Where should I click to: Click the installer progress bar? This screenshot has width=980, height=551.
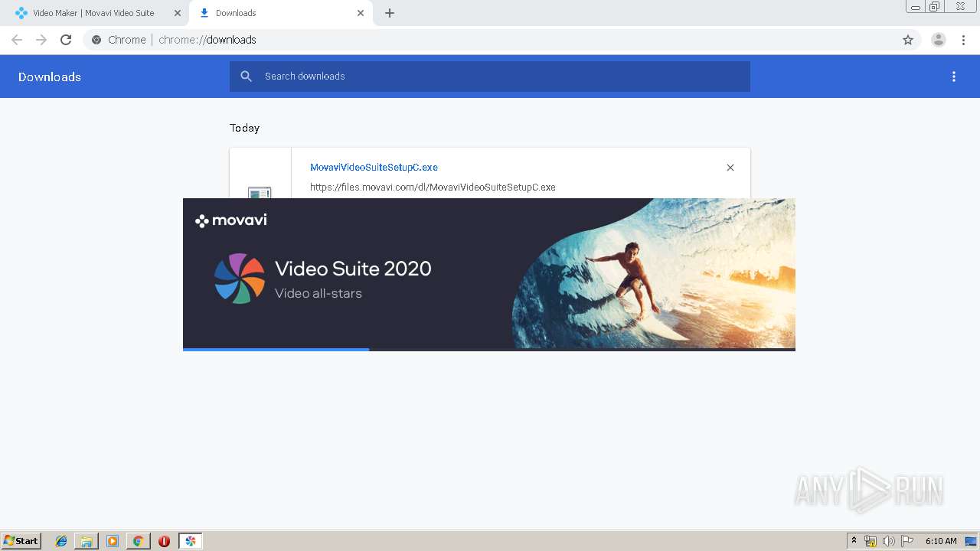pos(489,350)
